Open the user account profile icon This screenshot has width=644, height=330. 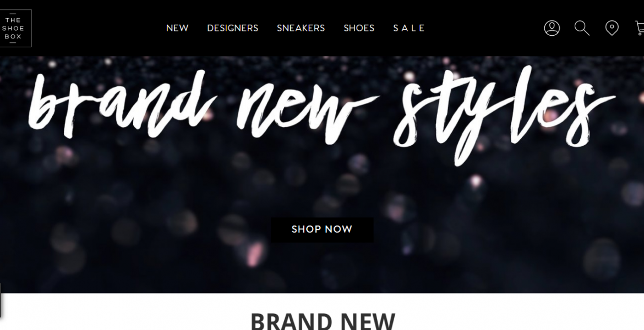point(552,28)
